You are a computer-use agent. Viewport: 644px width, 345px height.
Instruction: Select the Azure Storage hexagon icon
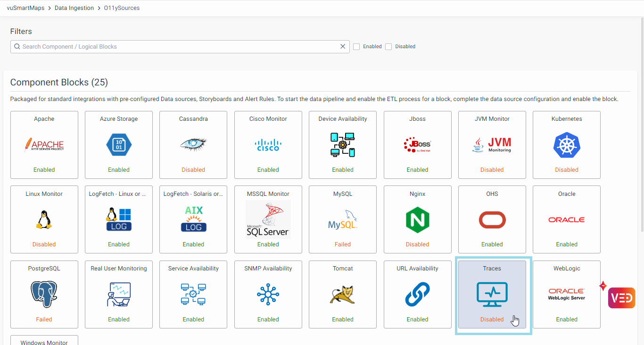pyautogui.click(x=119, y=145)
